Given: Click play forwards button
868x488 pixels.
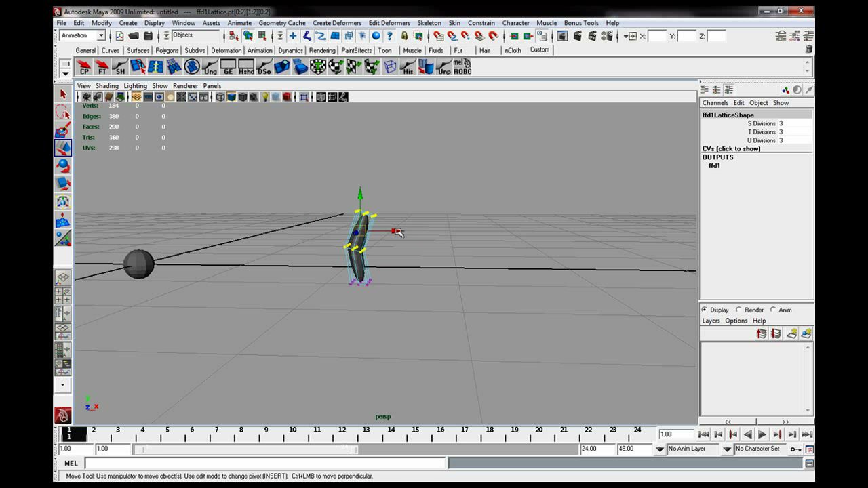Looking at the screenshot, I should tap(762, 434).
